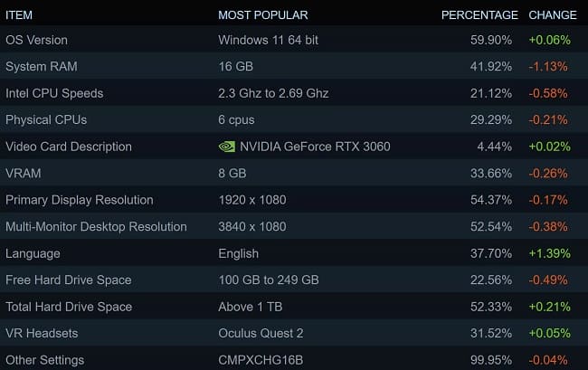Click the ITEM column header
Screen dimensions: 588x370
(19, 15)
